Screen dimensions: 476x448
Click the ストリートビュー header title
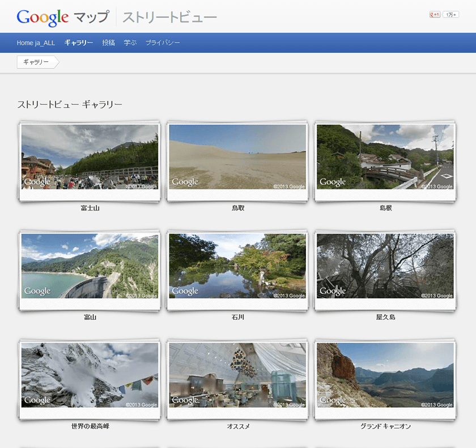pos(169,17)
